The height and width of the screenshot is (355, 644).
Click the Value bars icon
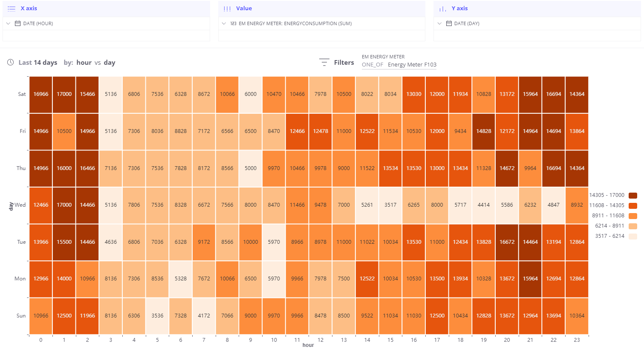pyautogui.click(x=227, y=9)
